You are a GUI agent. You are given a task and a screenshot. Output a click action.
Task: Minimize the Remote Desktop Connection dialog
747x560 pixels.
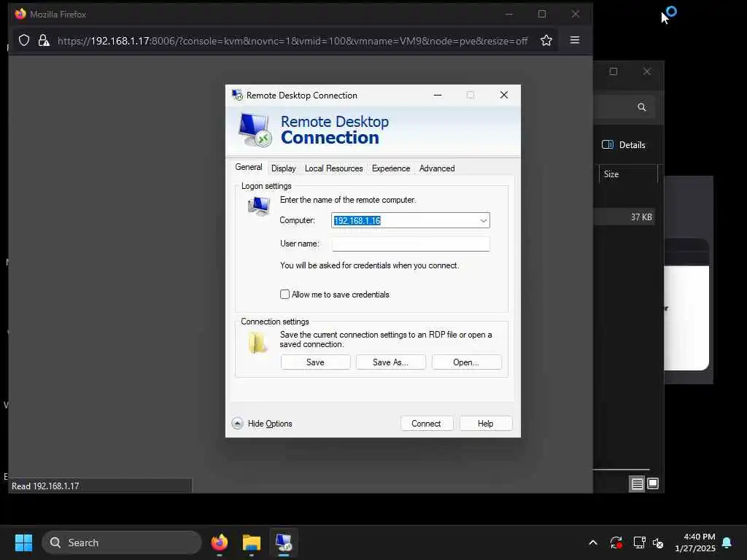coord(438,96)
